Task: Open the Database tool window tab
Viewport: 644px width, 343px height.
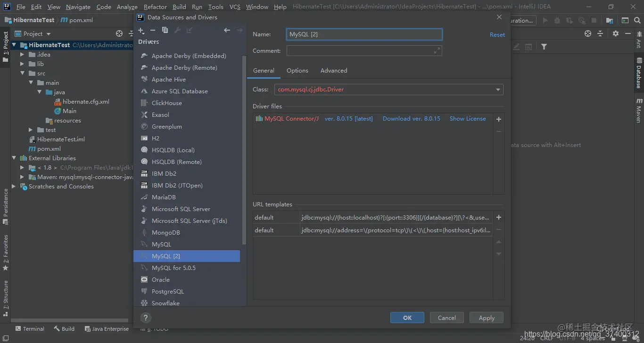Action: click(639, 73)
